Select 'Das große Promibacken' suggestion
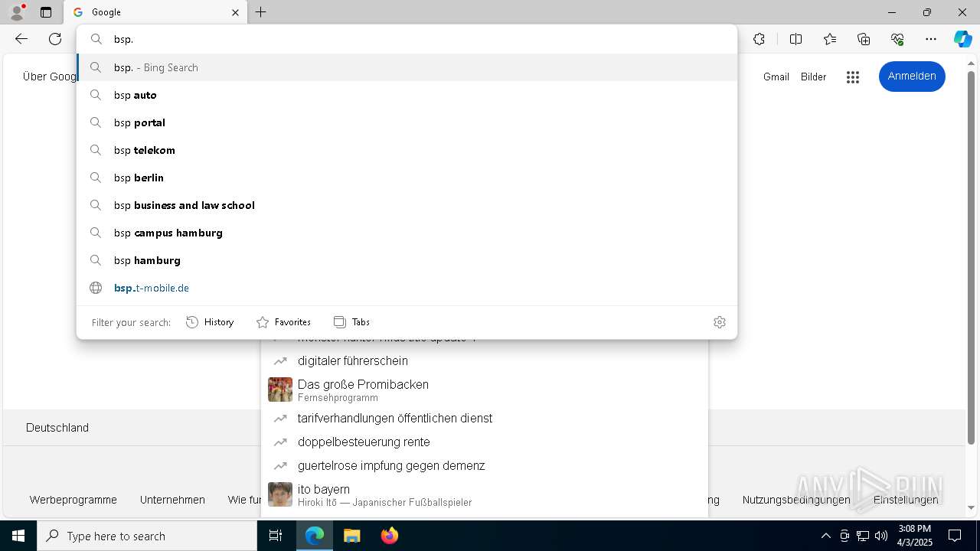The width and height of the screenshot is (980, 551). [x=485, y=390]
